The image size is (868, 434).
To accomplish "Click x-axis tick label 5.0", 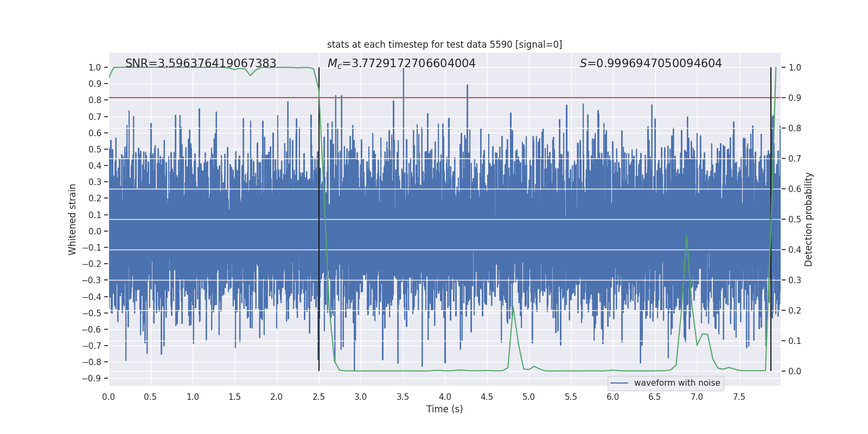I will [529, 397].
